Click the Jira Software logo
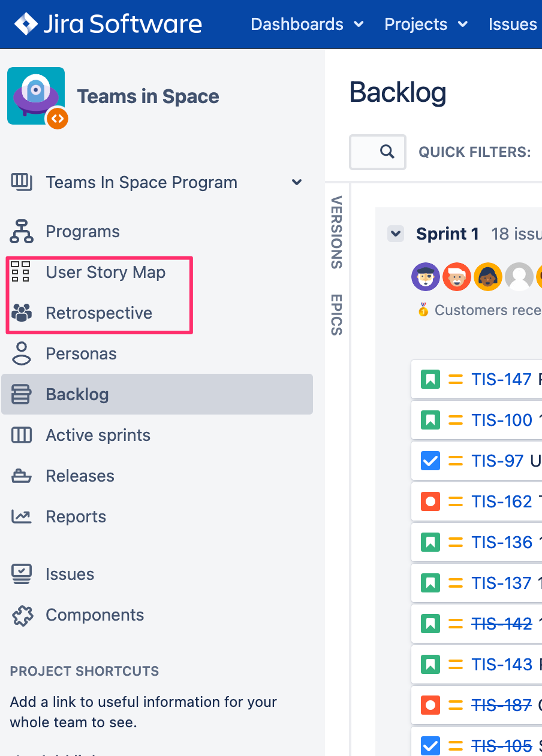This screenshot has width=542, height=756. [x=109, y=25]
